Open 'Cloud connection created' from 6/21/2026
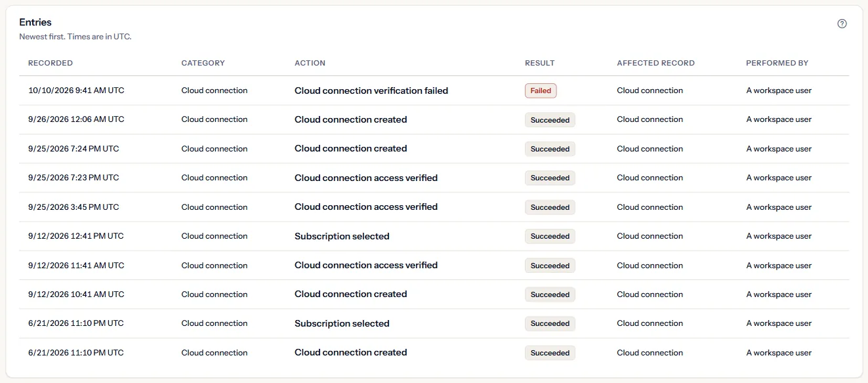This screenshot has height=383, width=868. pyautogui.click(x=351, y=352)
